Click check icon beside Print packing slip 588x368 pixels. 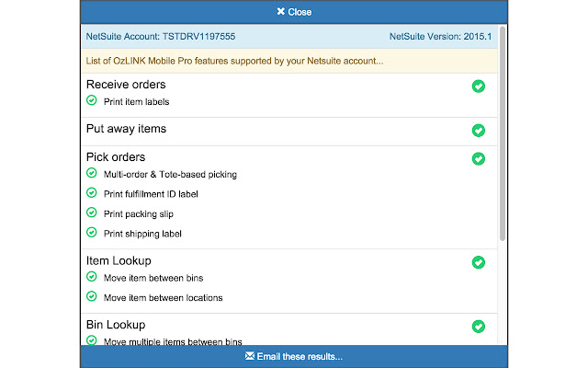[92, 213]
